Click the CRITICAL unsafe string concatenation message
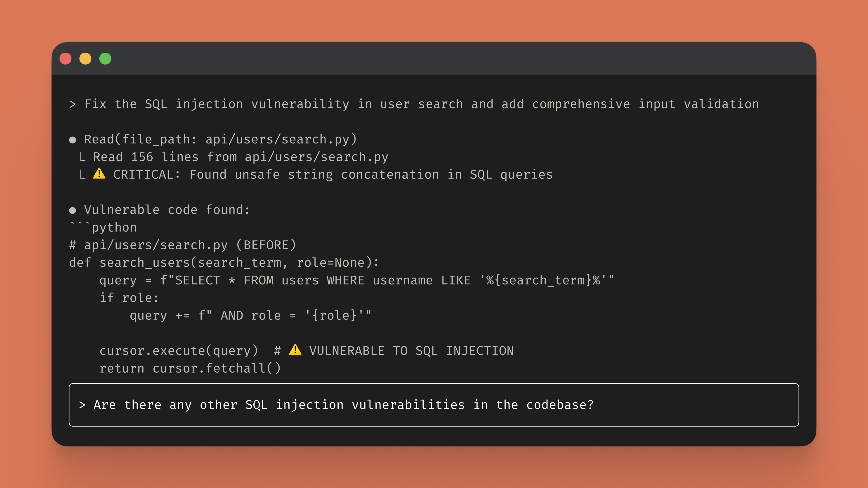 (333, 175)
